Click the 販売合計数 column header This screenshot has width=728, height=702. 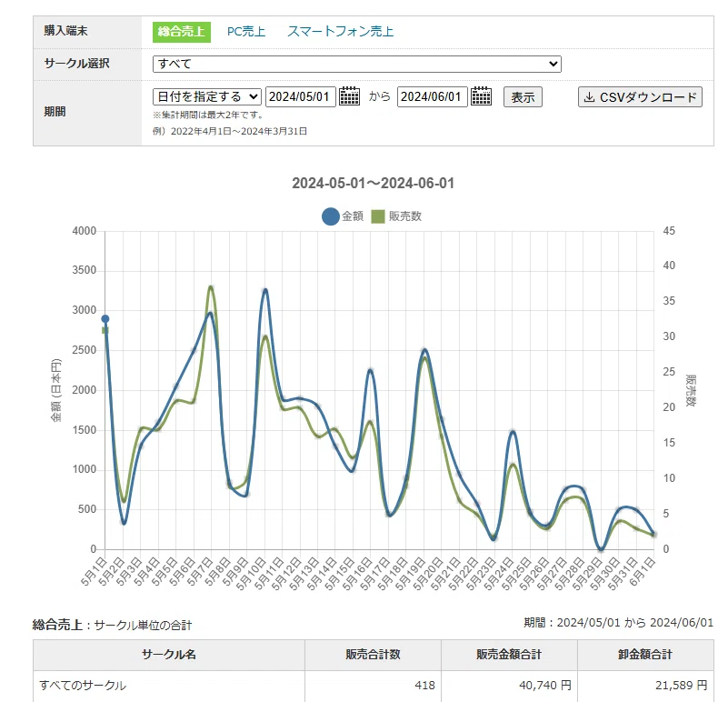coord(373,655)
